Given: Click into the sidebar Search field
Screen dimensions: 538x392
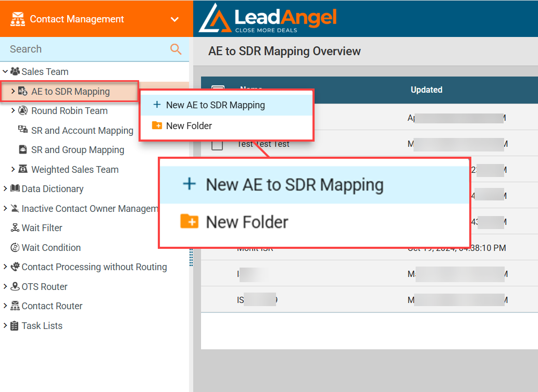Looking at the screenshot, I should [x=83, y=49].
